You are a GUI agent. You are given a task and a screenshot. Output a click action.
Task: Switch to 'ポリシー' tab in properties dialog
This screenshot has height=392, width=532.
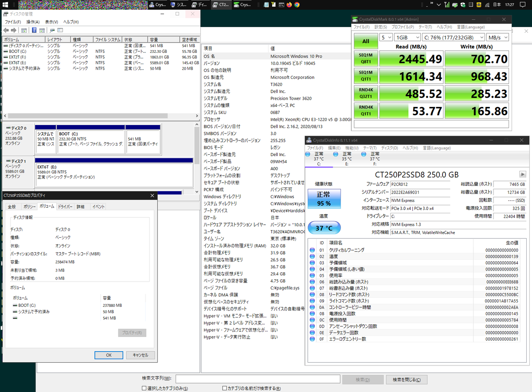click(29, 207)
